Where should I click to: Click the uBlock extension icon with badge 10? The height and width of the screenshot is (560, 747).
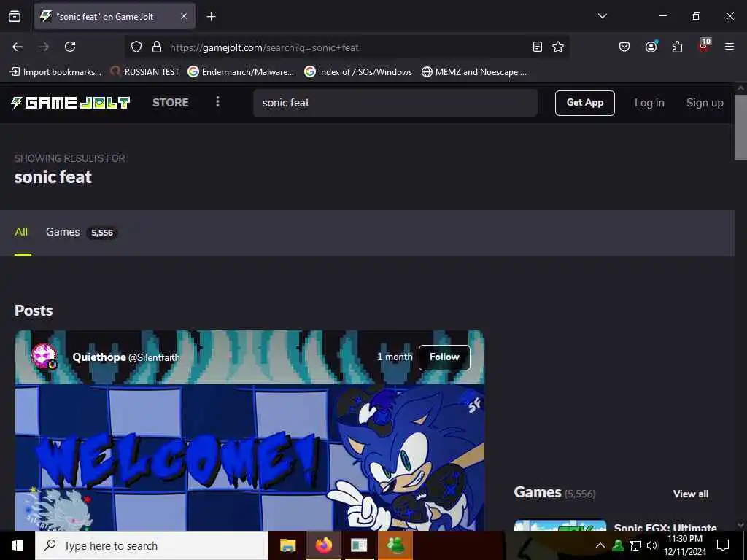click(704, 46)
